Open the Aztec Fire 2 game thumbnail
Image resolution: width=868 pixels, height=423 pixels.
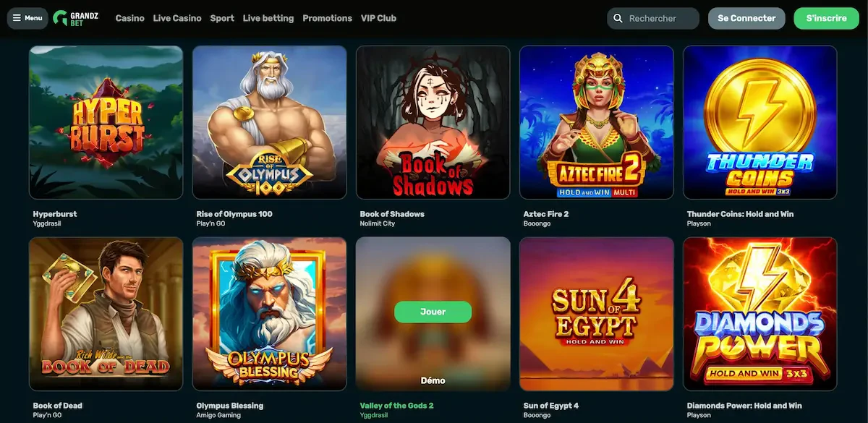pos(597,123)
